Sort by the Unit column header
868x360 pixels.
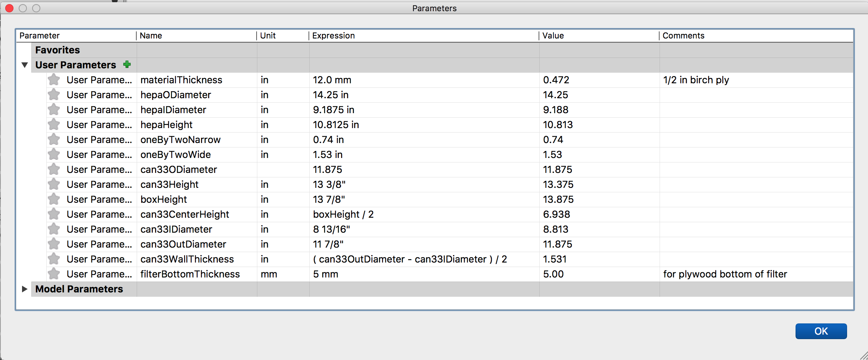[x=283, y=35]
